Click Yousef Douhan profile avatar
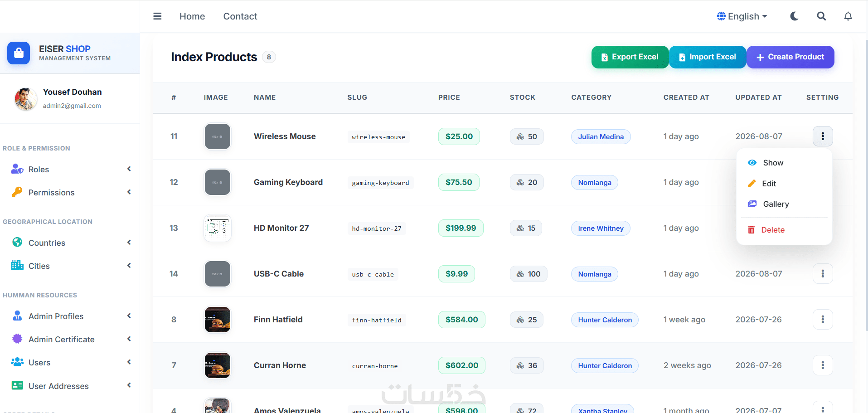This screenshot has height=413, width=868. click(26, 99)
